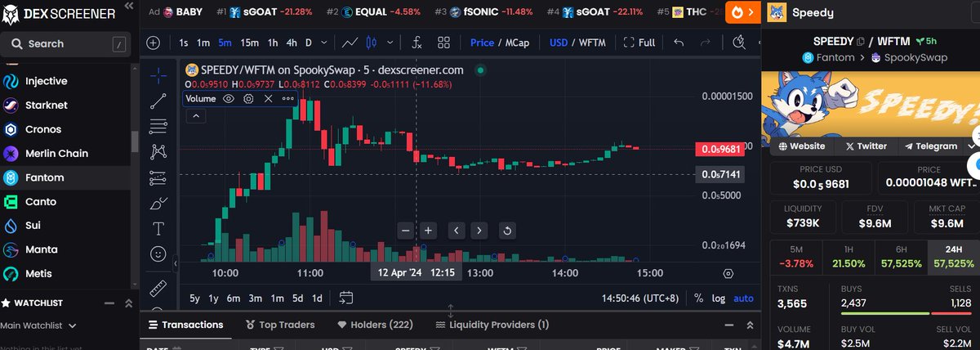Screen dimensions: 980x350
Task: Open the Top Traders tab
Action: click(x=280, y=325)
